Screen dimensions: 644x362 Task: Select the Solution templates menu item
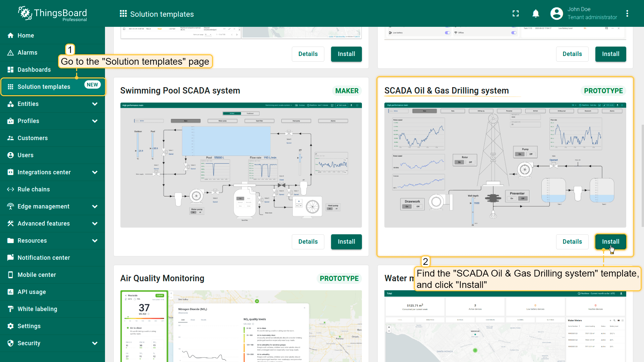click(x=44, y=87)
